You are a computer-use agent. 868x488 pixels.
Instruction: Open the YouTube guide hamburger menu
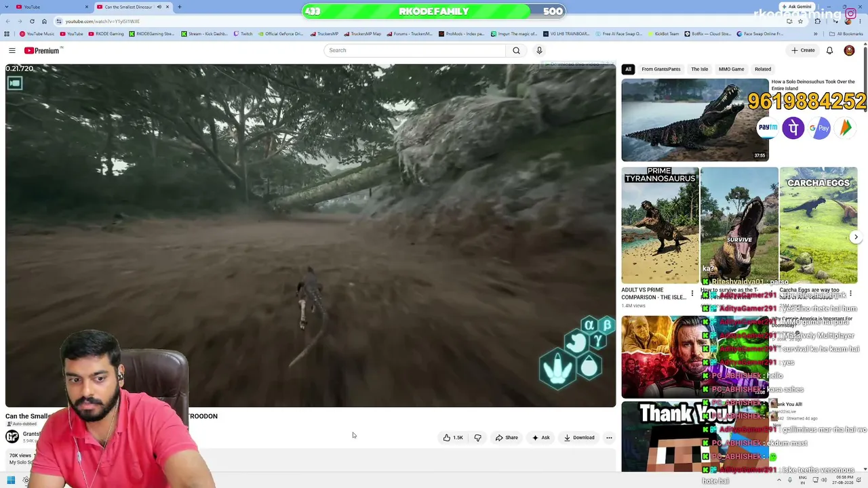click(12, 50)
